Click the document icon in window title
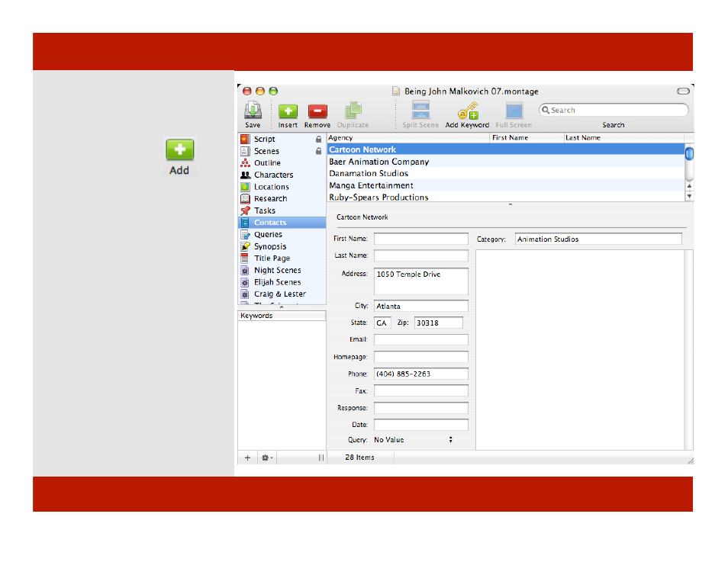 click(x=396, y=92)
